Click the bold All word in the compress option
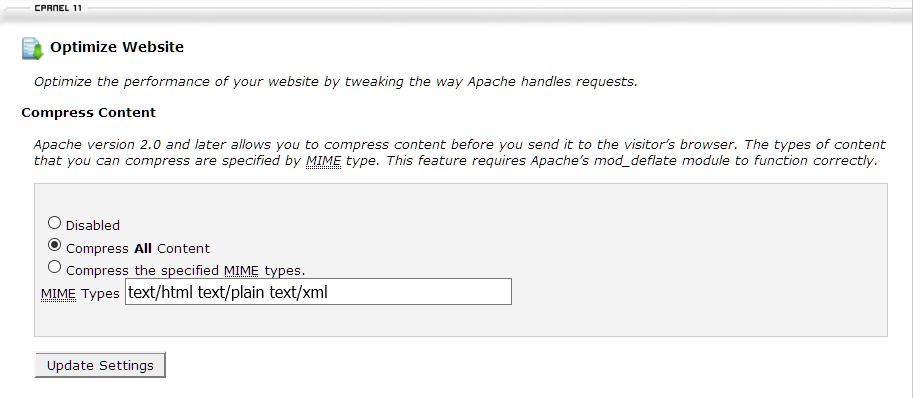915x398 pixels. (142, 249)
